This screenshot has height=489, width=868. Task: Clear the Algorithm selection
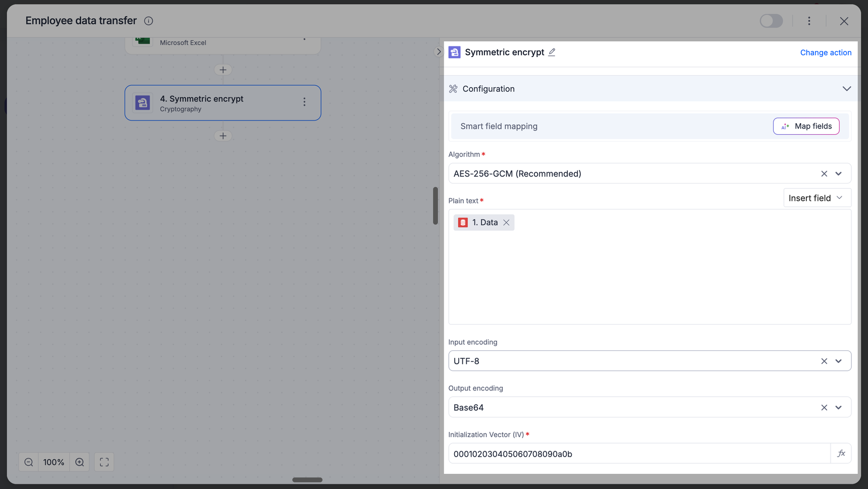[824, 174]
